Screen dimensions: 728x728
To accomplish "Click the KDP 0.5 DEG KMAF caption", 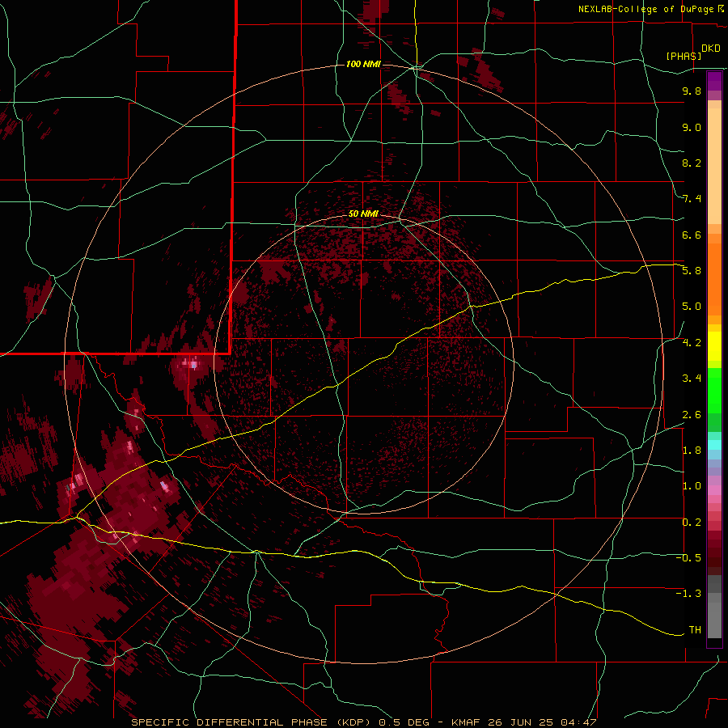I will point(363,722).
